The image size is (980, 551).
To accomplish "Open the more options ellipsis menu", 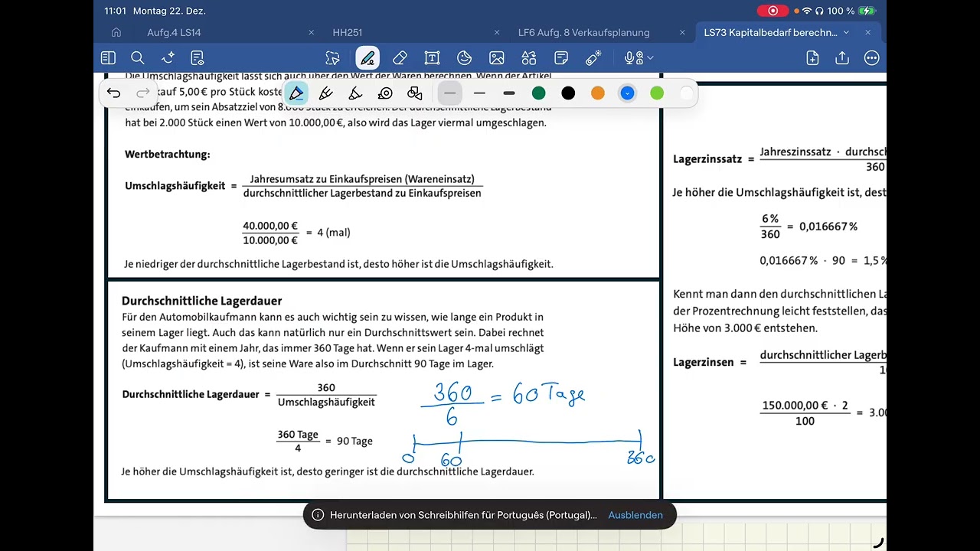I will [871, 58].
